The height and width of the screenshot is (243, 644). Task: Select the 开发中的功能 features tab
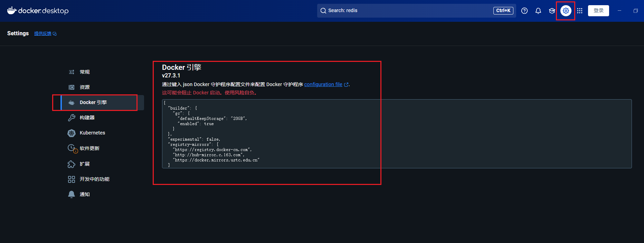102,179
